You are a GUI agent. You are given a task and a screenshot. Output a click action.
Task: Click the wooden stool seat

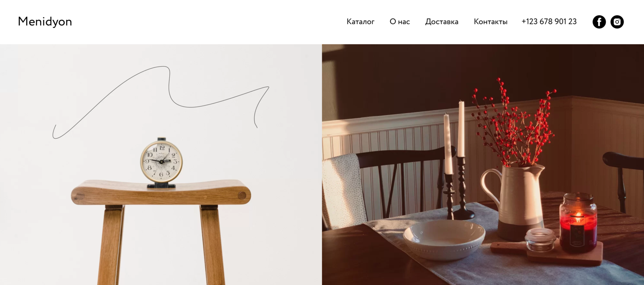coord(161,192)
